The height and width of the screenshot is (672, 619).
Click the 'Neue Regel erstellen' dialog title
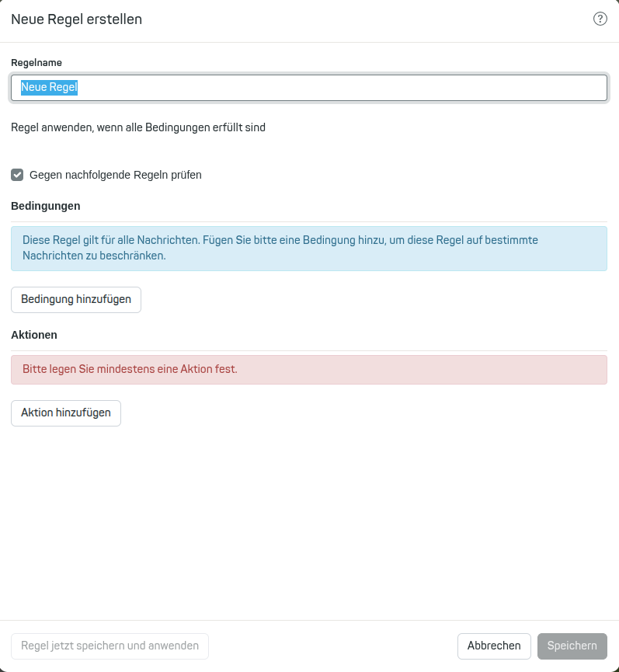[76, 19]
